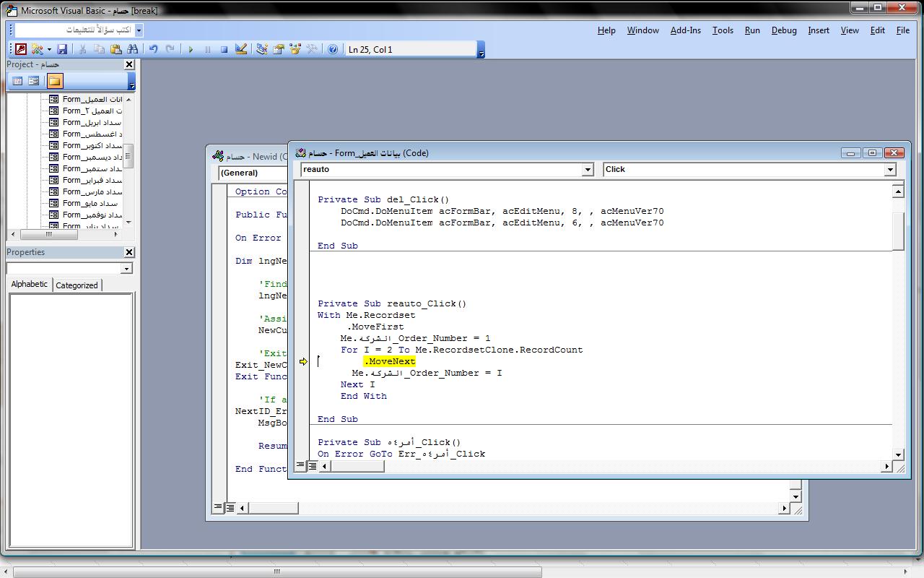Click the Project tree vertical scrollbar thumb
924x578 pixels.
[x=128, y=155]
